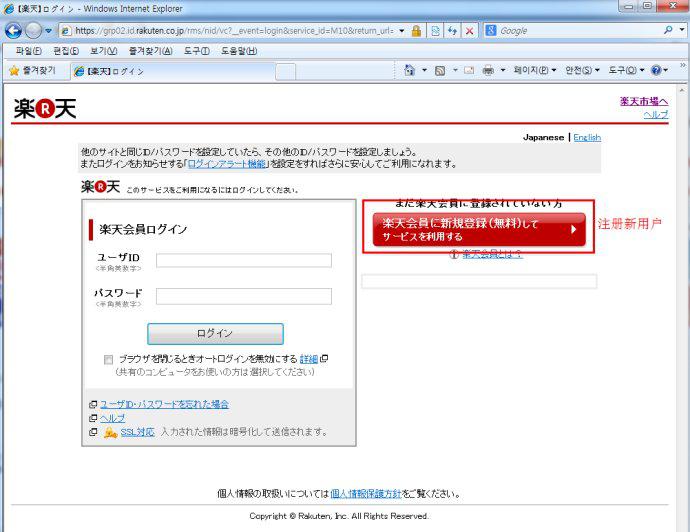Click the ログイン button
Image resolution: width=690 pixels, height=532 pixels.
(x=215, y=334)
